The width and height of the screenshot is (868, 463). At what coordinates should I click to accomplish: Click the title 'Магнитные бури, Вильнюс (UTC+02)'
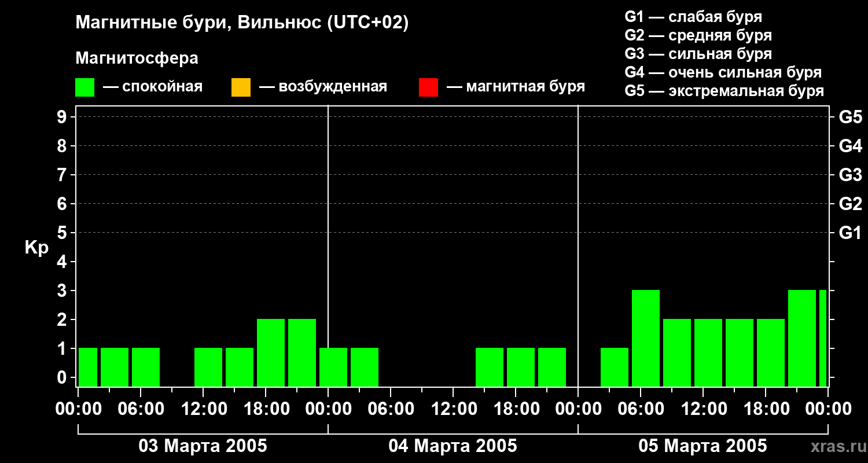pyautogui.click(x=242, y=23)
